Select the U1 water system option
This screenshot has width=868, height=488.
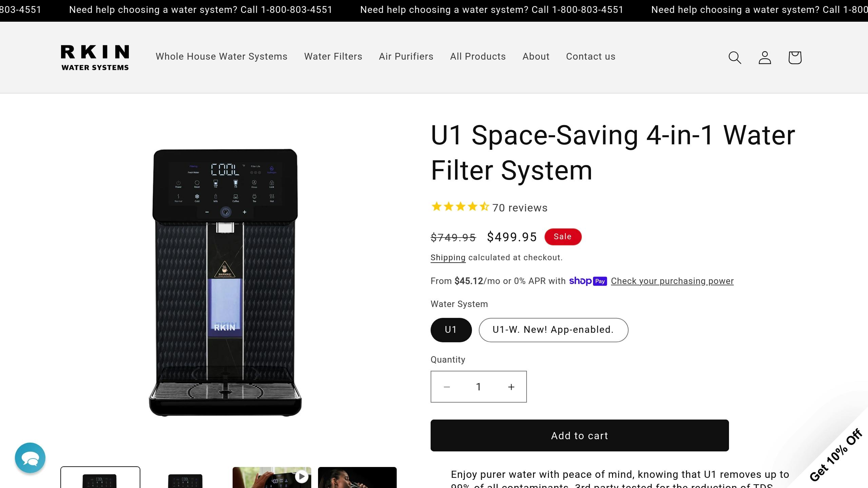pyautogui.click(x=451, y=330)
